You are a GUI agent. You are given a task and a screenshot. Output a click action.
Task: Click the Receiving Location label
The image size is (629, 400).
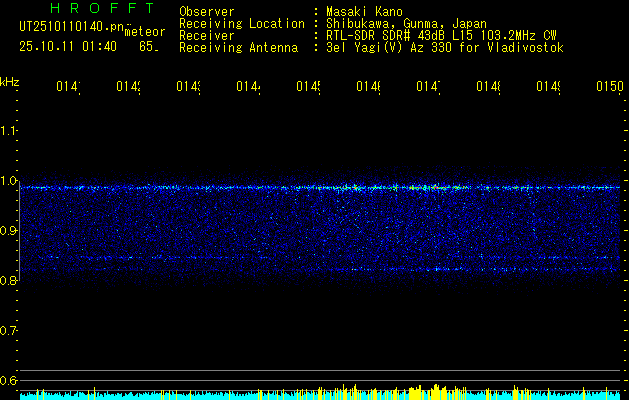(242, 24)
